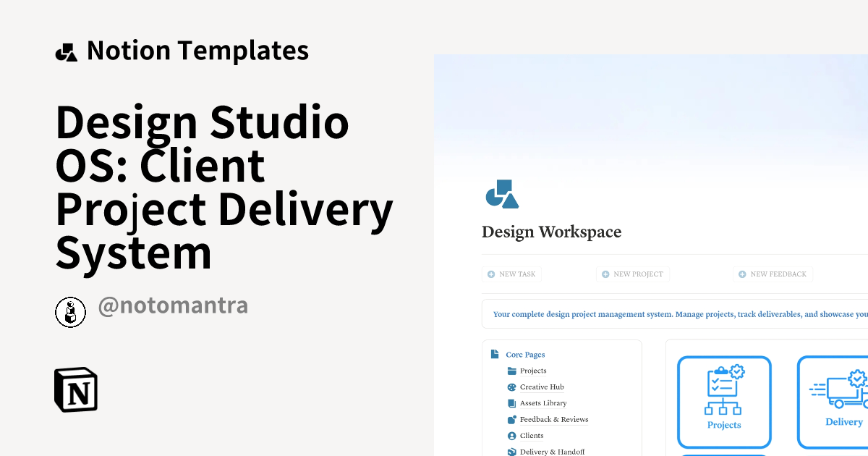Click the book icon beside Assets Library
Image resolution: width=868 pixels, height=456 pixels.
click(x=512, y=403)
